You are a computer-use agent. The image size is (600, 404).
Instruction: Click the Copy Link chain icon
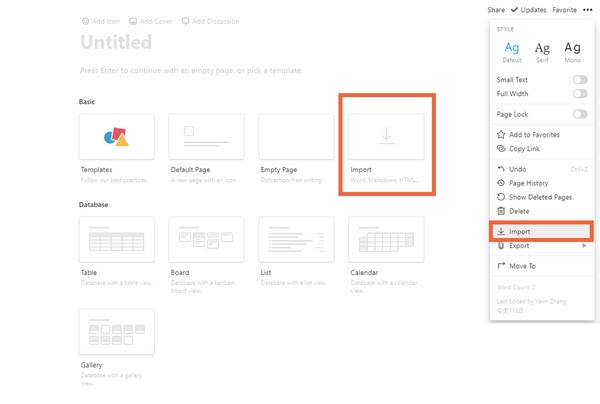click(x=501, y=148)
